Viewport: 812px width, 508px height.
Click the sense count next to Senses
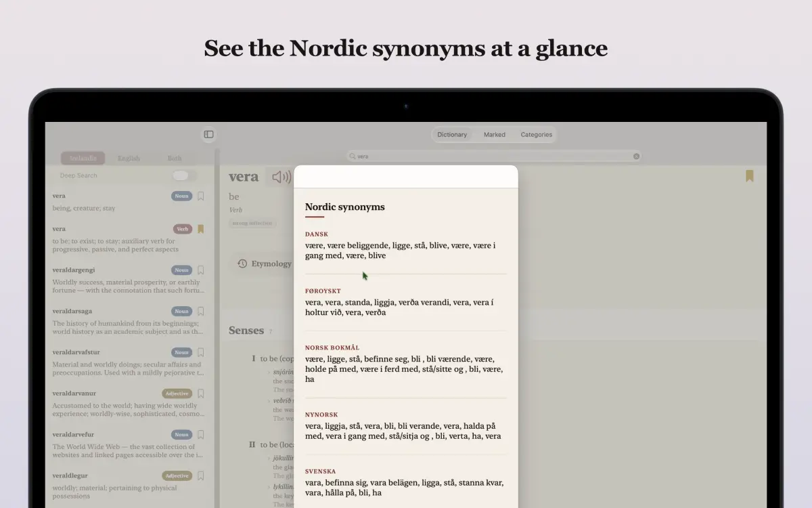[271, 332]
